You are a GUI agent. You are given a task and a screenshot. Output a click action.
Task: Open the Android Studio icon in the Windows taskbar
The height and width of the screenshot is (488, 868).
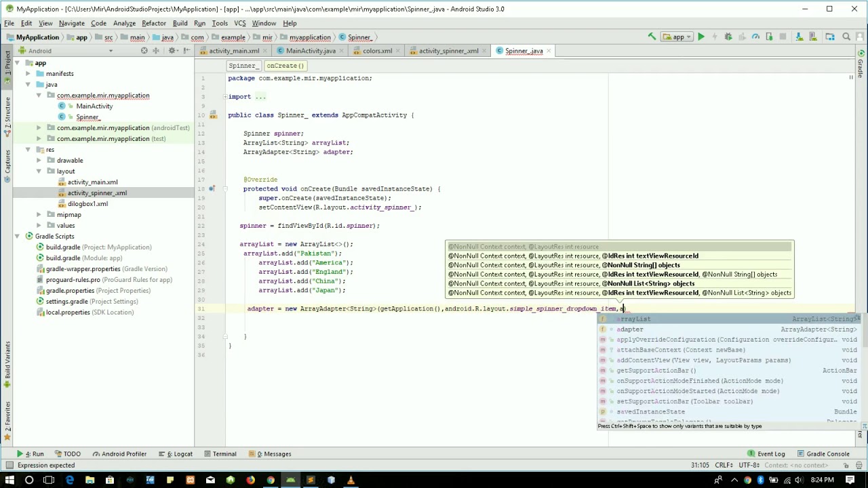click(x=290, y=481)
